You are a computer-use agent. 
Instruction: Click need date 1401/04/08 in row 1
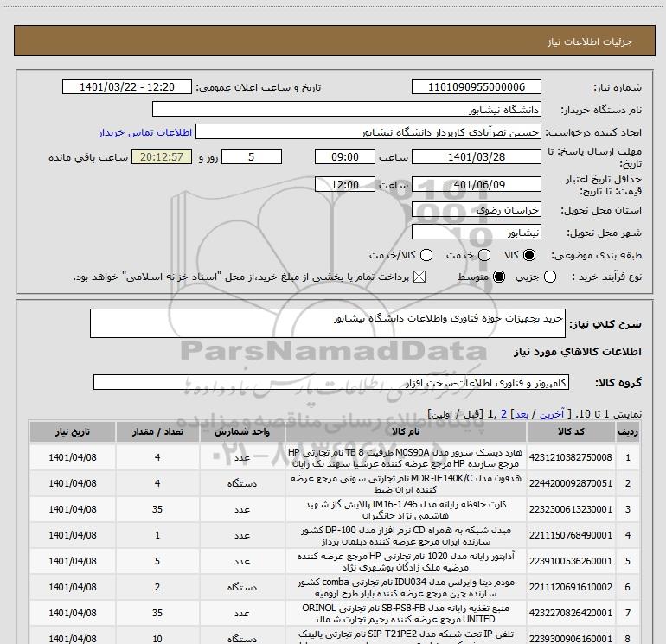73,457
